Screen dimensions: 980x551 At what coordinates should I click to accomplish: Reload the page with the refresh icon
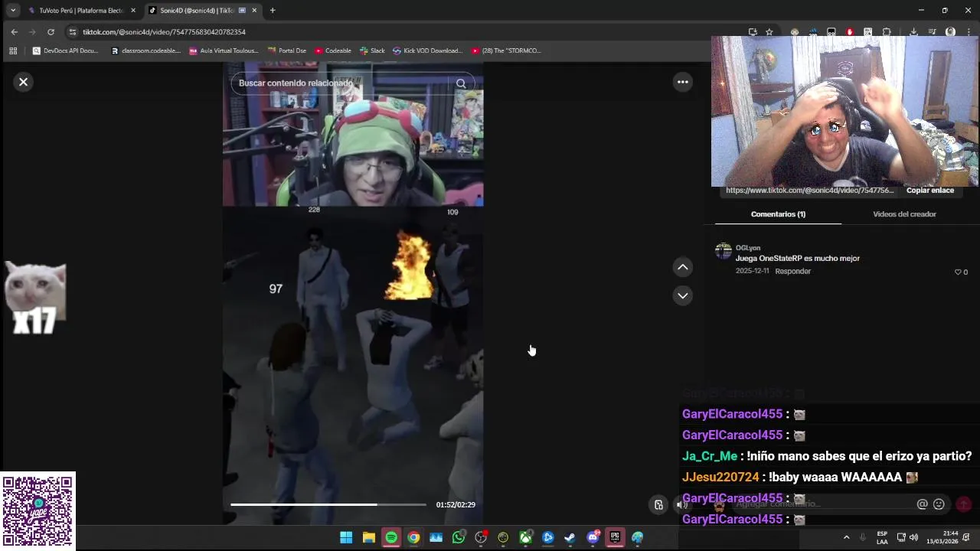point(51,32)
